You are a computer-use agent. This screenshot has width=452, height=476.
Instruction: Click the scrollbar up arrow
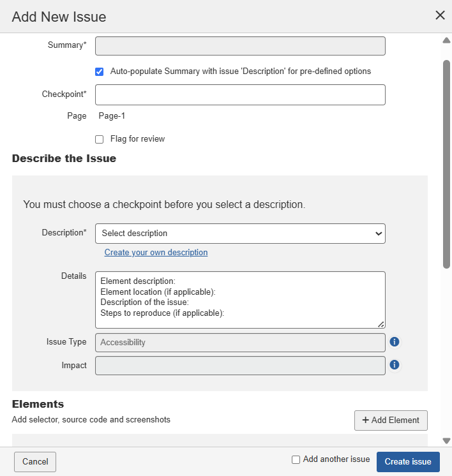(x=446, y=40)
